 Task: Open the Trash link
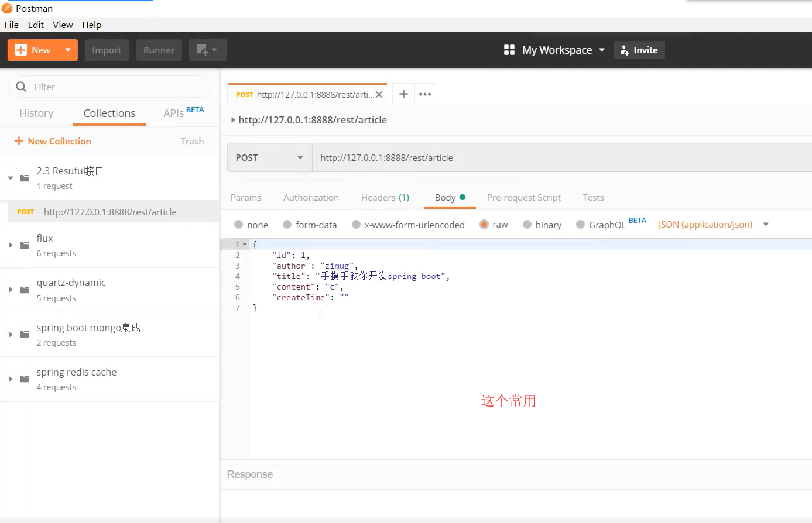[192, 141]
